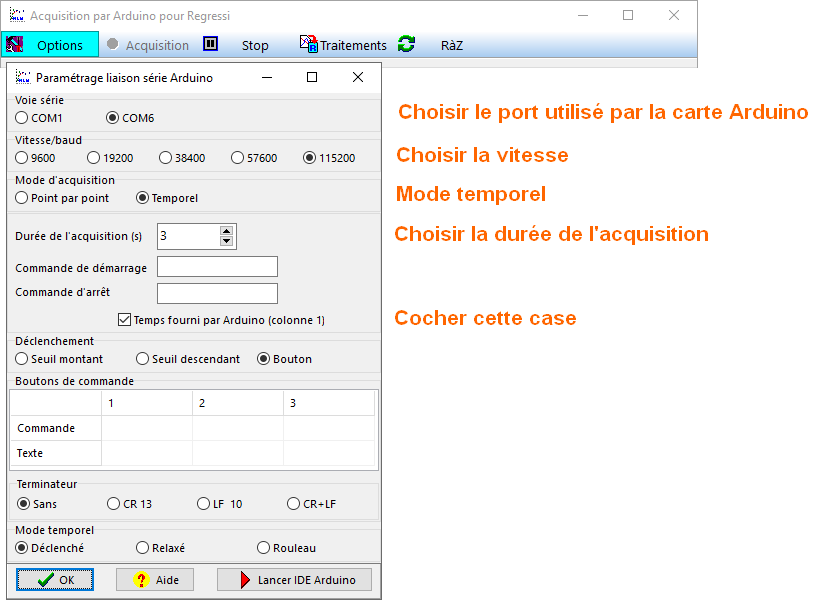Click the pause icon in toolbar
814x601 pixels.
tap(210, 44)
